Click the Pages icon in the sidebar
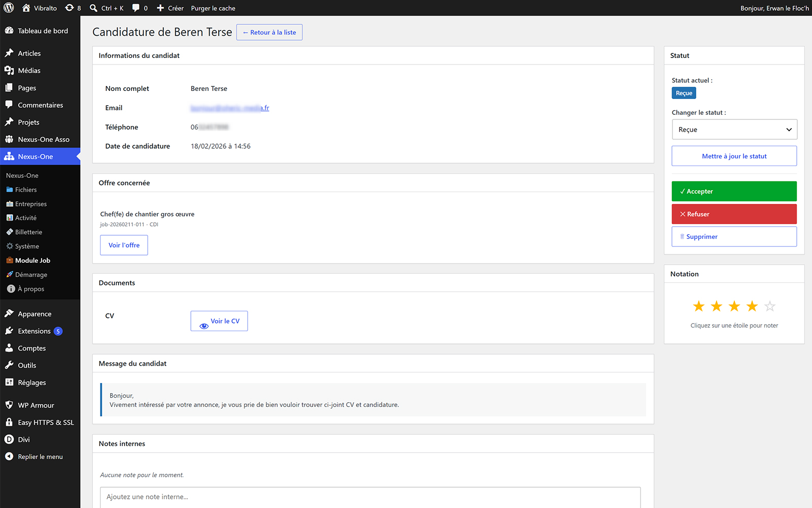Screen dimensions: 812x508 point(9,87)
